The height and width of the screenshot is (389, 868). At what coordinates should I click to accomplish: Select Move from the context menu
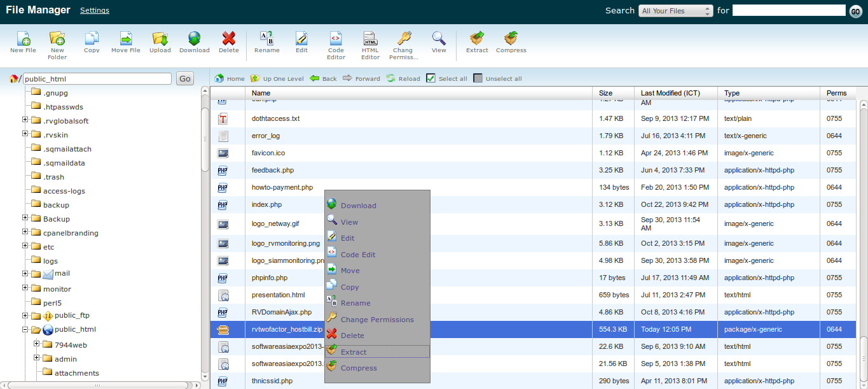pyautogui.click(x=350, y=271)
